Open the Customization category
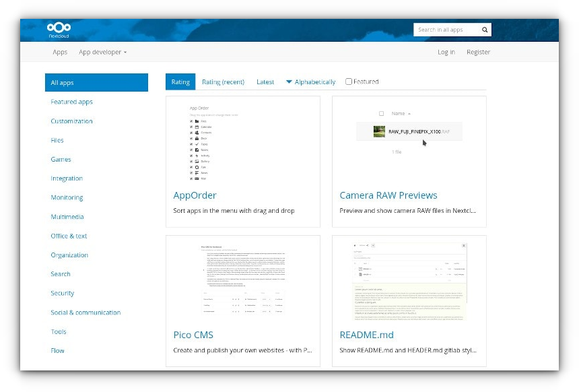The height and width of the screenshot is (392, 579). [71, 121]
